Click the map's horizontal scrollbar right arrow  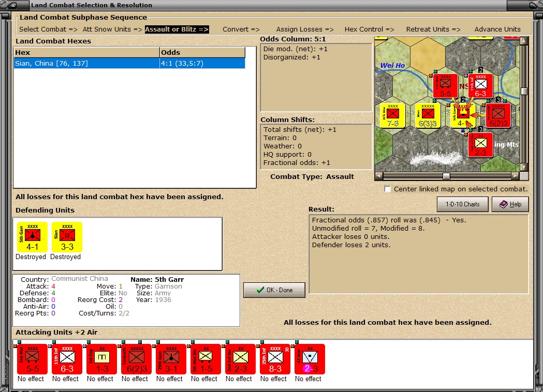[516, 176]
